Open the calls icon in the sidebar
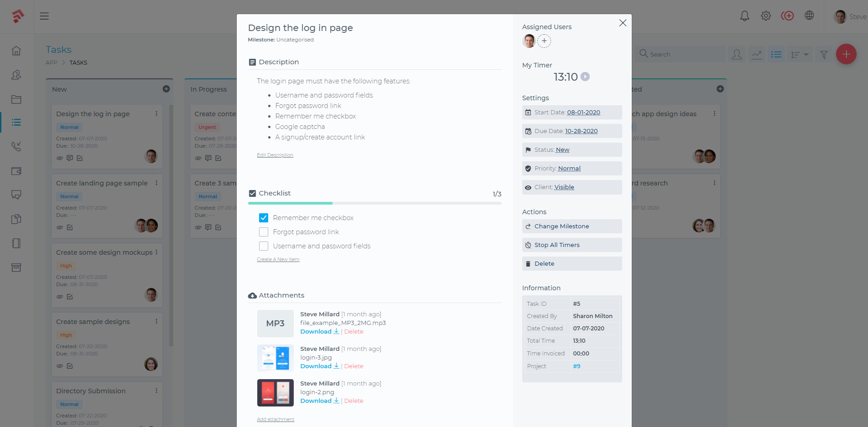This screenshot has width=868, height=427. (16, 146)
